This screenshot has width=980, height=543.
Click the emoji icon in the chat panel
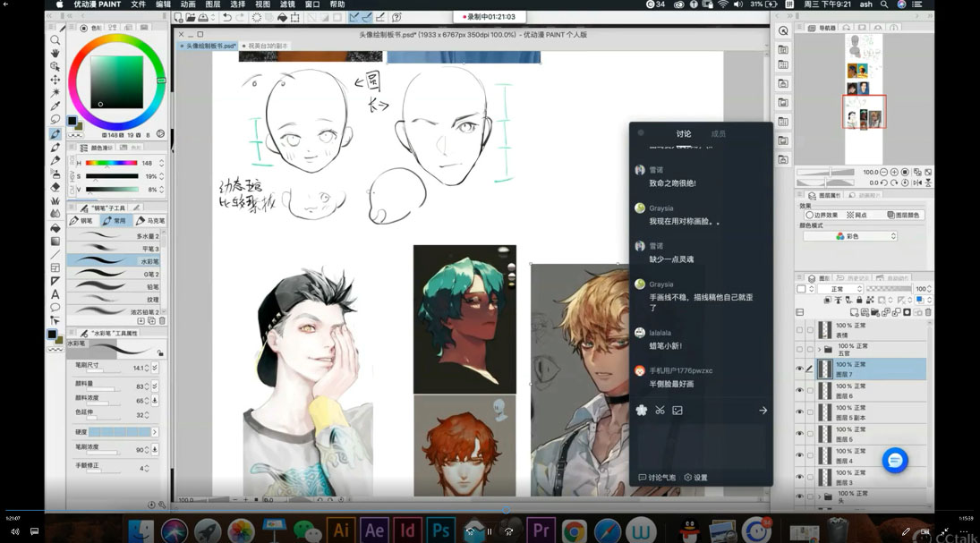(641, 410)
